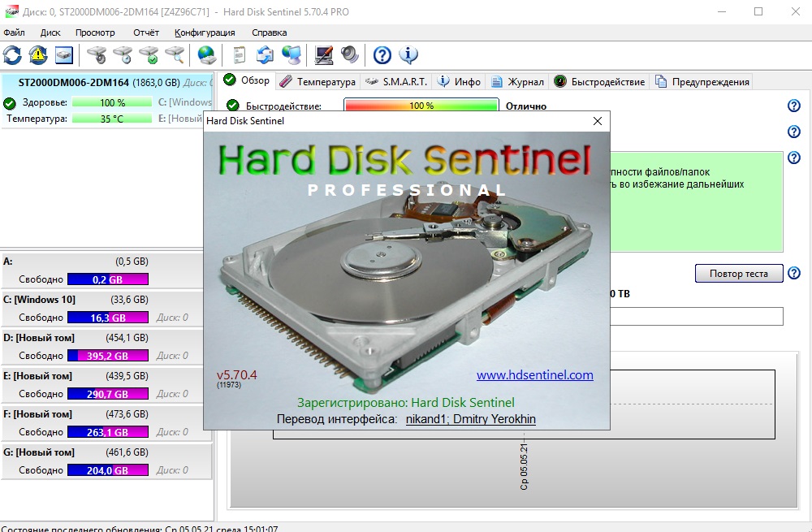Click the green Здоровье 100 % bar
This screenshot has height=532, width=812.
coord(112,102)
